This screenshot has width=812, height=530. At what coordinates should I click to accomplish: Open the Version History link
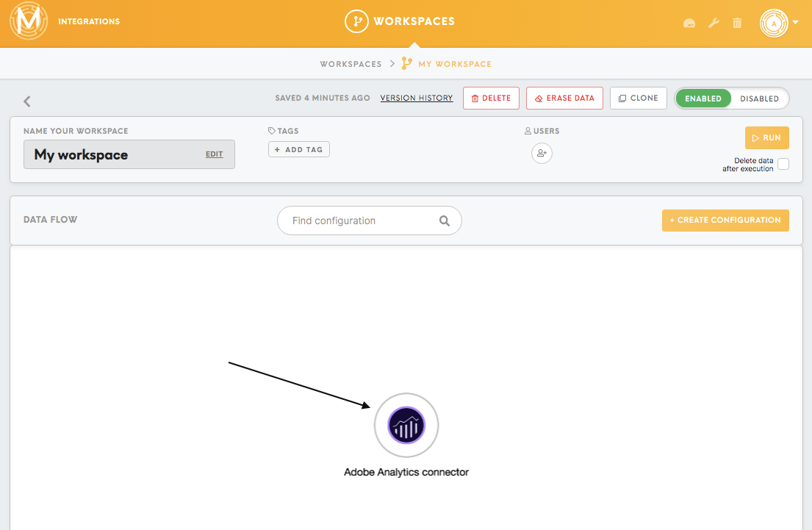[x=417, y=98]
